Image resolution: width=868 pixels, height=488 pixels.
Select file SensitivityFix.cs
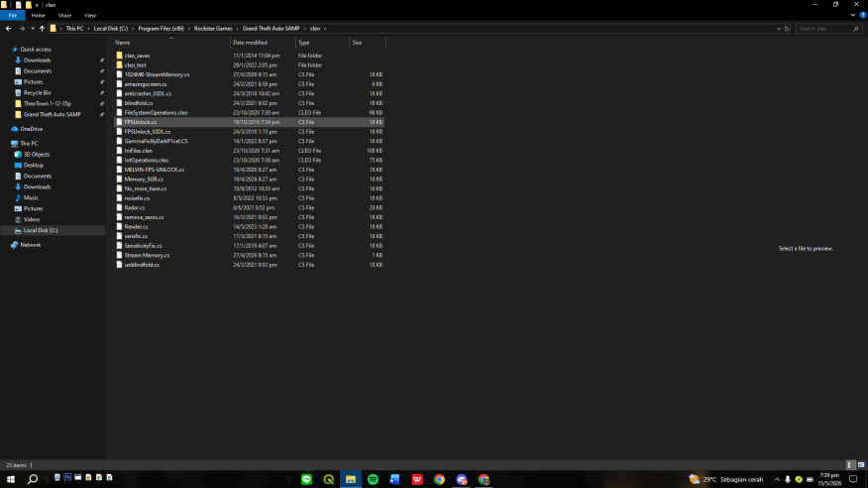[x=249, y=245]
